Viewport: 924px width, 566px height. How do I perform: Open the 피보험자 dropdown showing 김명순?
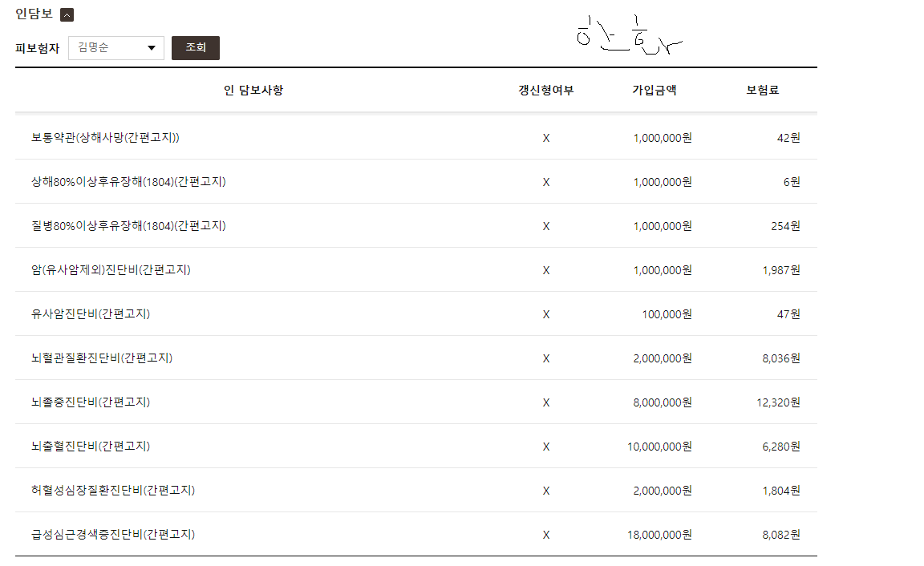pos(116,48)
